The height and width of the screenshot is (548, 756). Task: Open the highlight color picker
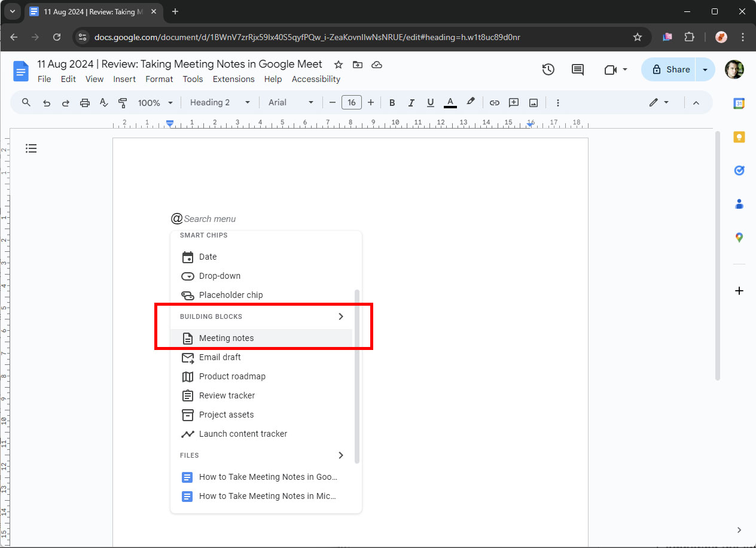click(x=471, y=102)
